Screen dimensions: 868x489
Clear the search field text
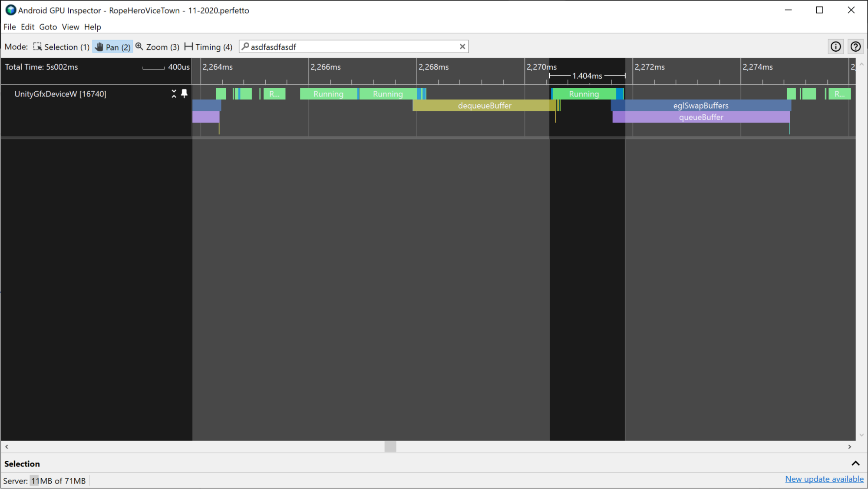tap(462, 46)
